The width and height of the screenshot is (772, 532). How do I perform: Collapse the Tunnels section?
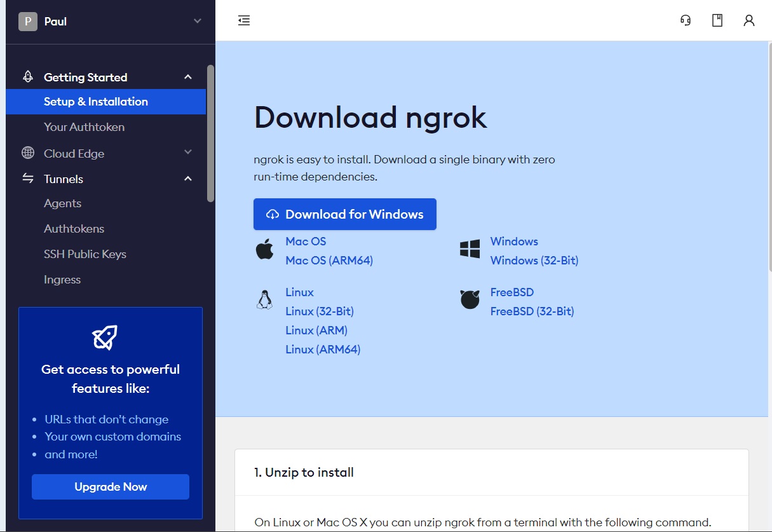coord(188,179)
